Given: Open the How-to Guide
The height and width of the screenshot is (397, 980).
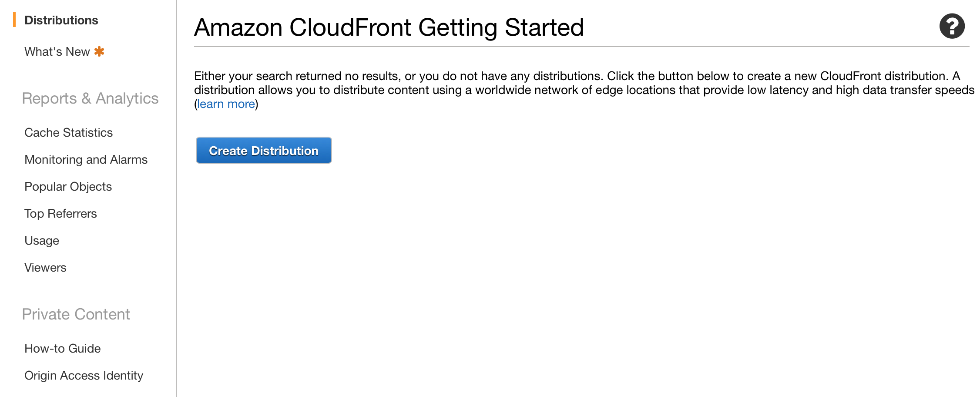Looking at the screenshot, I should (63, 348).
